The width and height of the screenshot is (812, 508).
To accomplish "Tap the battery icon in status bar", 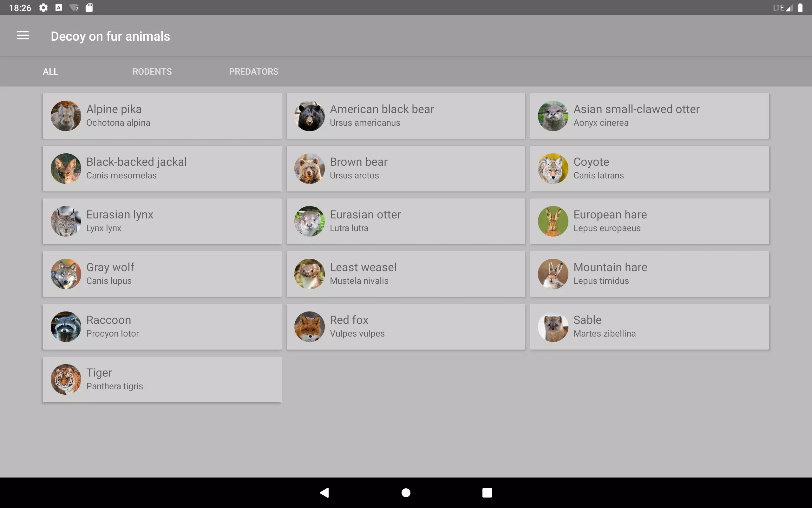I will [x=800, y=8].
